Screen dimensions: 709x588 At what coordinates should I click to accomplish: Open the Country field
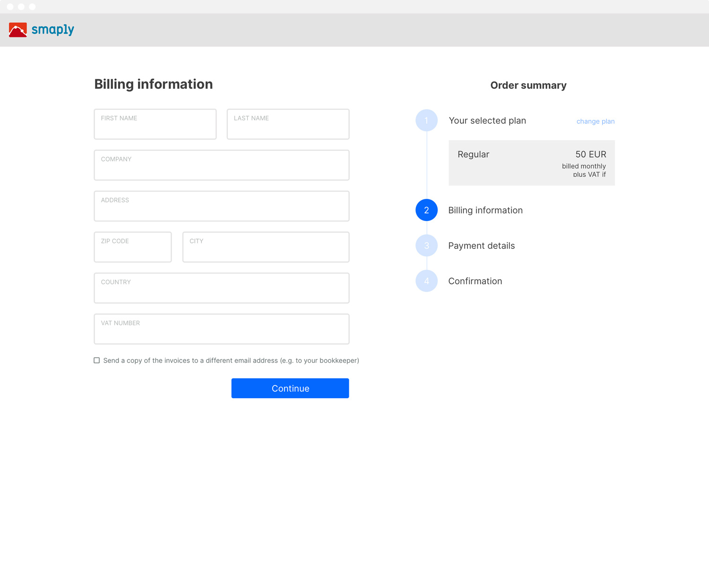pyautogui.click(x=221, y=288)
